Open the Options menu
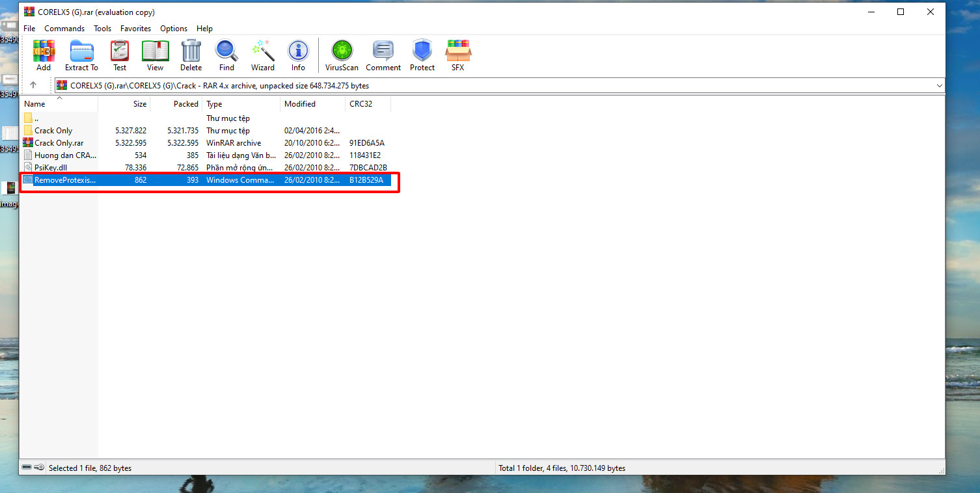The image size is (980, 493). click(174, 29)
